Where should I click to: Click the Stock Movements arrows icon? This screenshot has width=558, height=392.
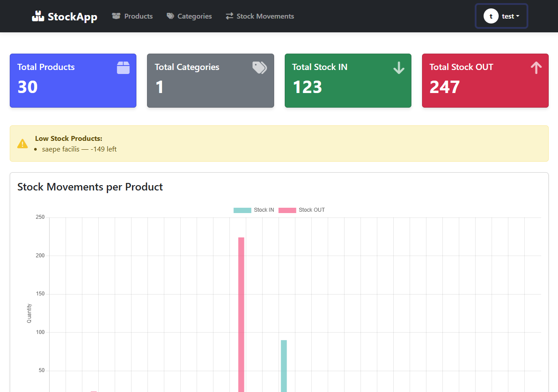tap(229, 16)
